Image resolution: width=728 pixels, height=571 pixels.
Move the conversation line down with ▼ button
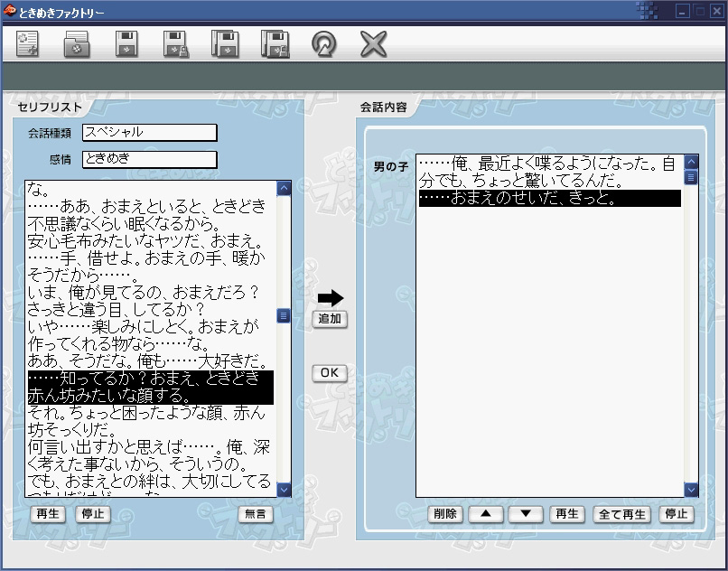tap(526, 514)
